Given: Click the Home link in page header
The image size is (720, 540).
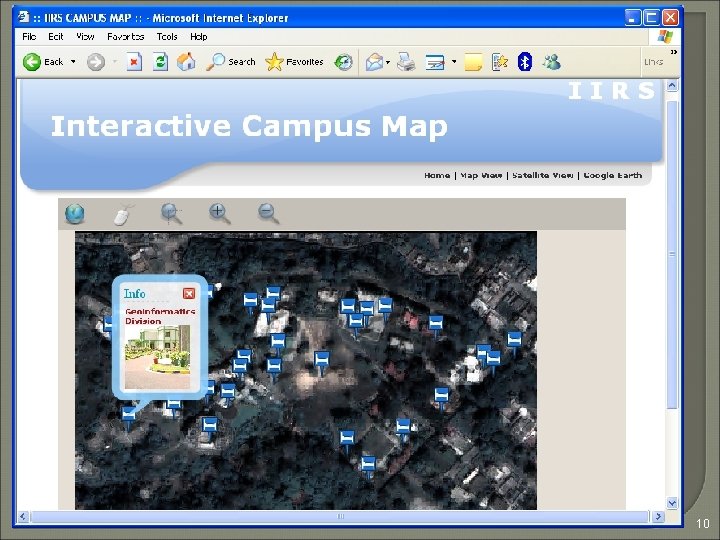Looking at the screenshot, I should [x=437, y=175].
